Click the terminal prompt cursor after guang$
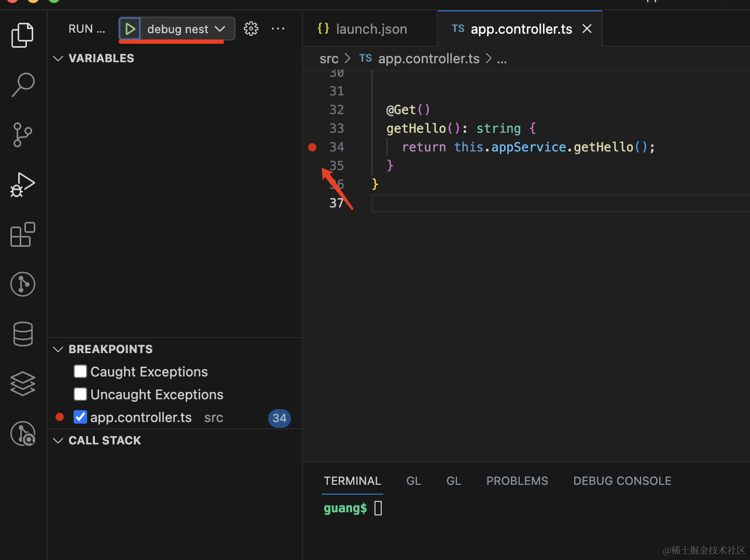This screenshot has width=750, height=560. coord(378,508)
